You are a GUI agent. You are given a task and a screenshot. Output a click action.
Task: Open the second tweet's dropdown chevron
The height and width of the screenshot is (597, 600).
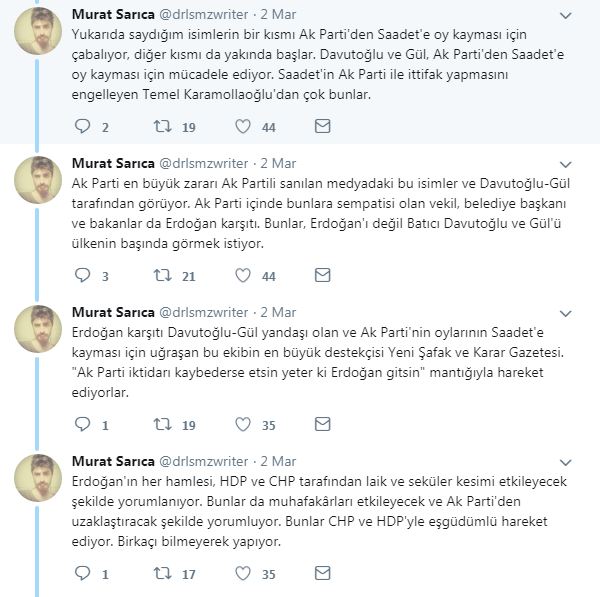566,163
